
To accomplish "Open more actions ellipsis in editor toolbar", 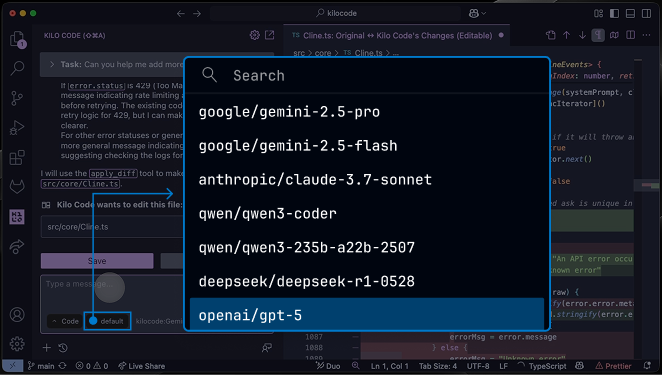I will coord(646,35).
